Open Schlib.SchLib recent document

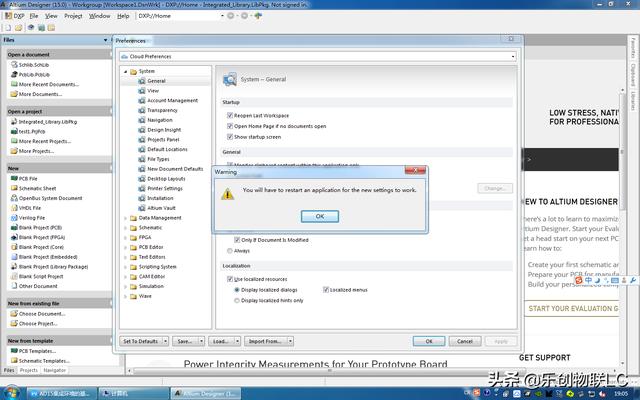[x=34, y=65]
